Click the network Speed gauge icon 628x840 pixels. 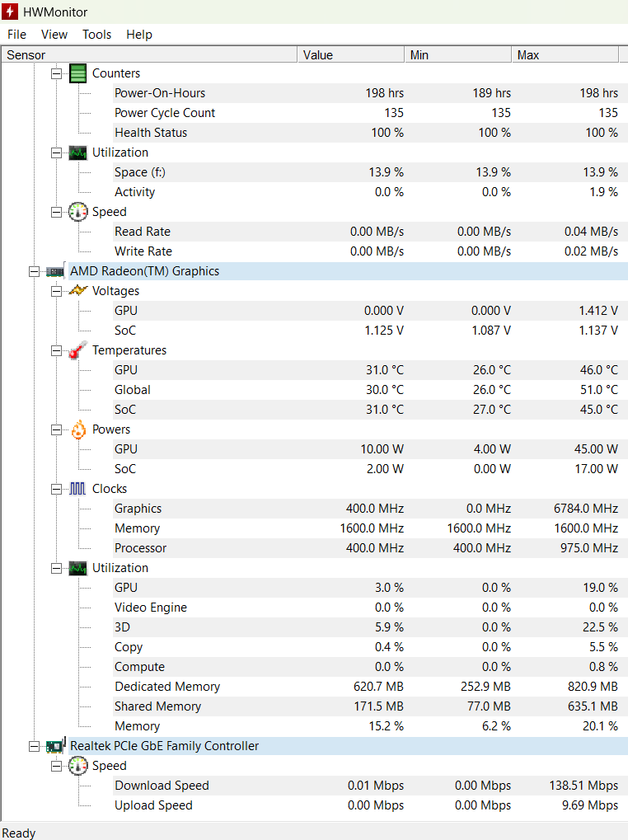[x=78, y=766]
